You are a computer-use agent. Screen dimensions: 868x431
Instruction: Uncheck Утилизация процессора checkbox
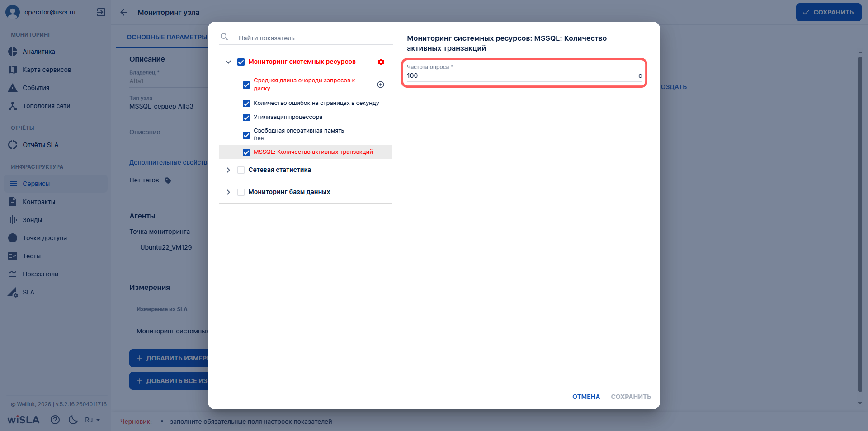coord(246,118)
